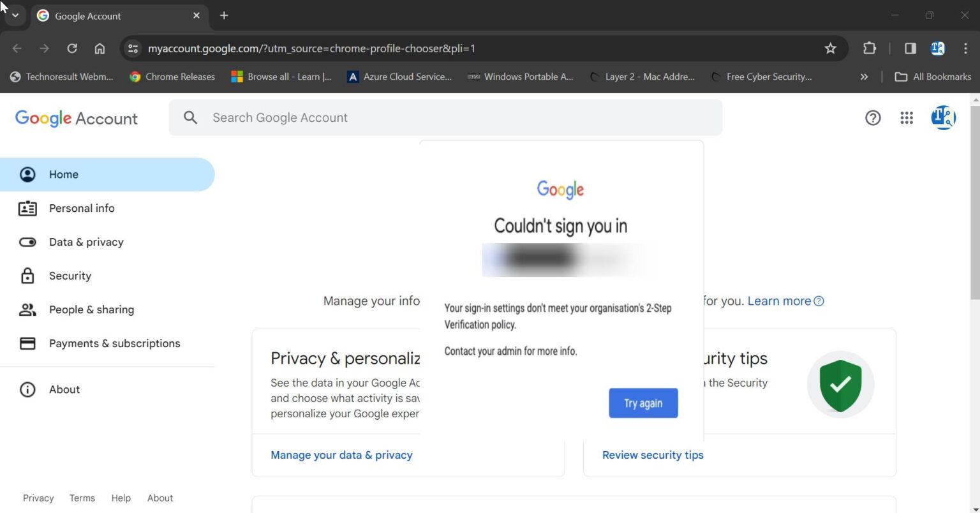This screenshot has width=980, height=513.
Task: Toggle the browser side panel
Action: coord(910,48)
